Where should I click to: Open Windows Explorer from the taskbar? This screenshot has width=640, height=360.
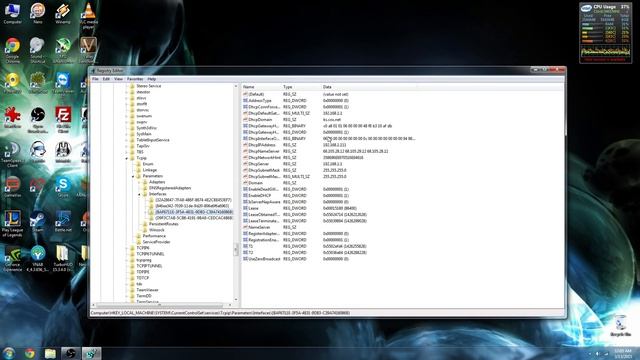coord(50,353)
